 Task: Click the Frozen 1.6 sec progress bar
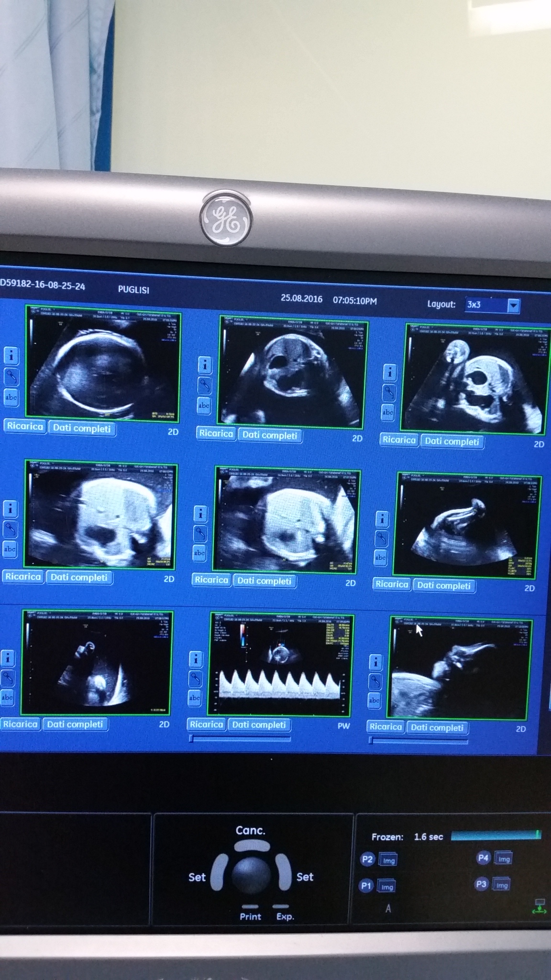(496, 835)
